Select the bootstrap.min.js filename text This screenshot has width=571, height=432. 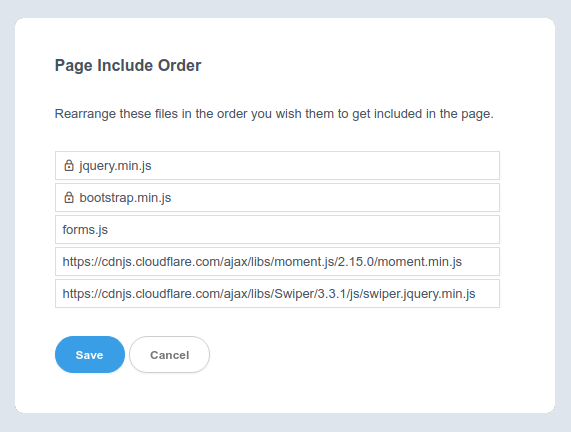(x=125, y=198)
